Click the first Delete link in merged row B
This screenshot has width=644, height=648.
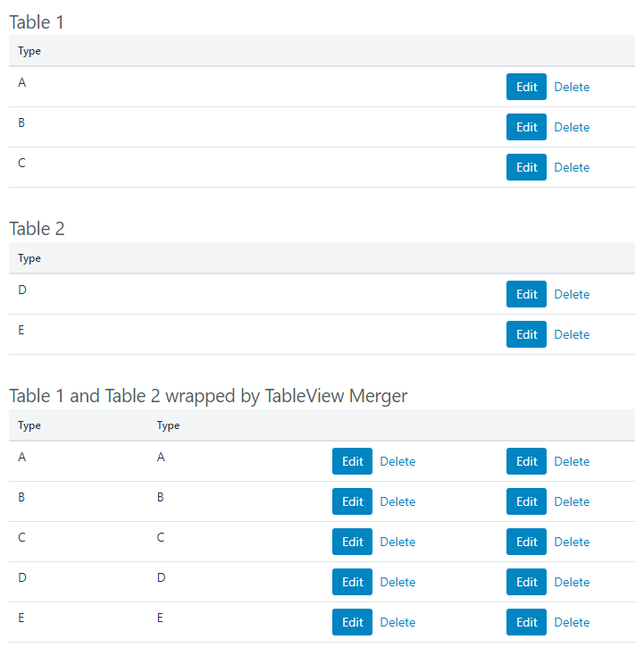(x=397, y=501)
